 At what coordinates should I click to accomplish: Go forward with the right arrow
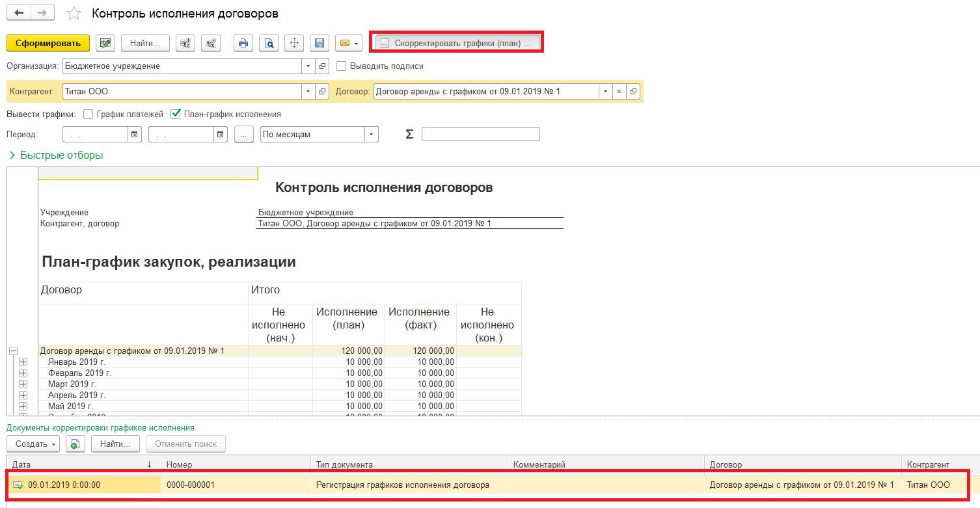tap(42, 13)
